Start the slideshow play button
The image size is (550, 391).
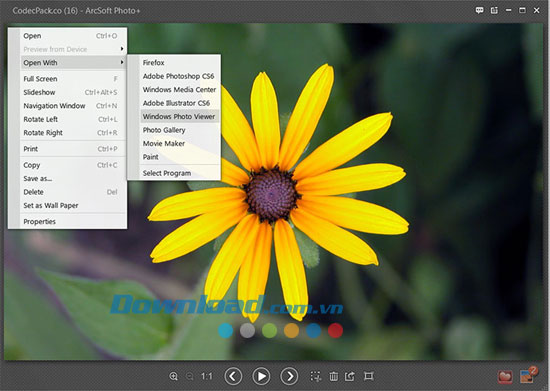261,376
